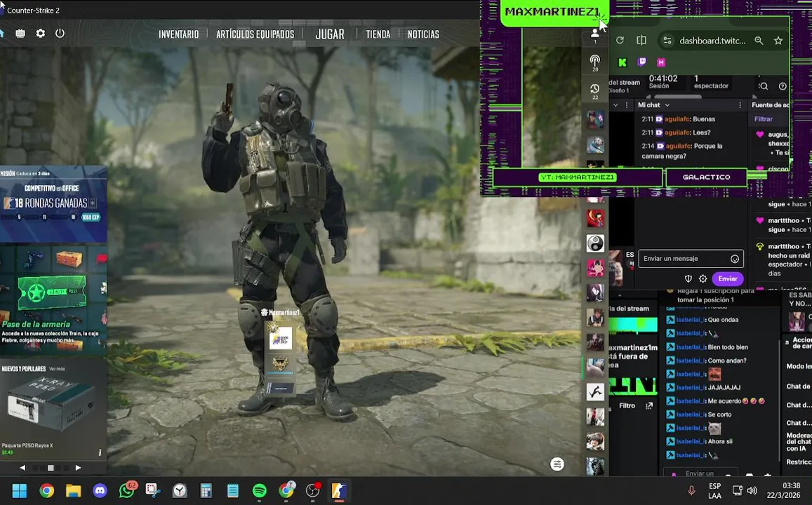Select the running stick figure friend avatar
This screenshot has width=812, height=505.
(595, 391)
